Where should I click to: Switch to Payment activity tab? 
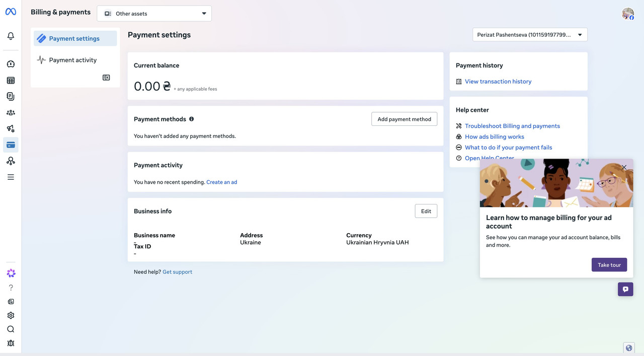75,60
